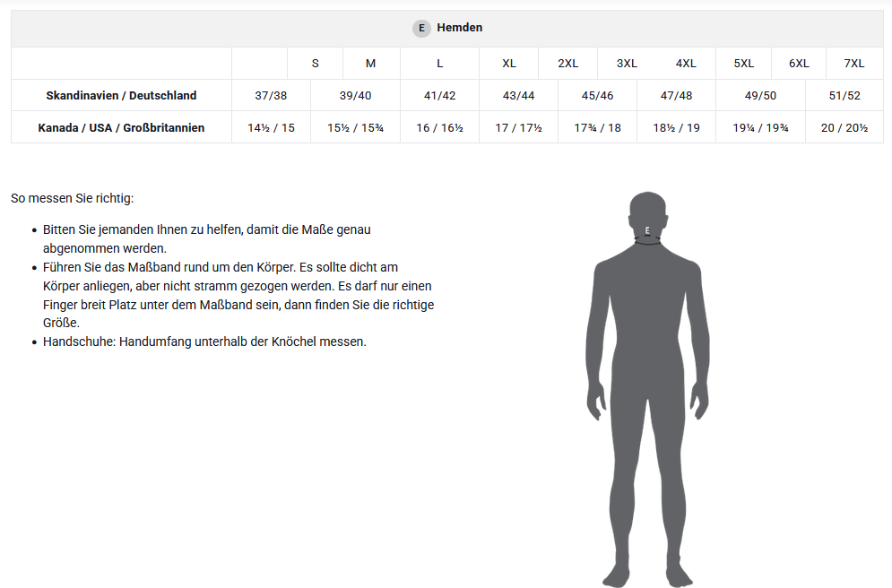Select the 4XL size column header
892x588 pixels.
coord(686,64)
